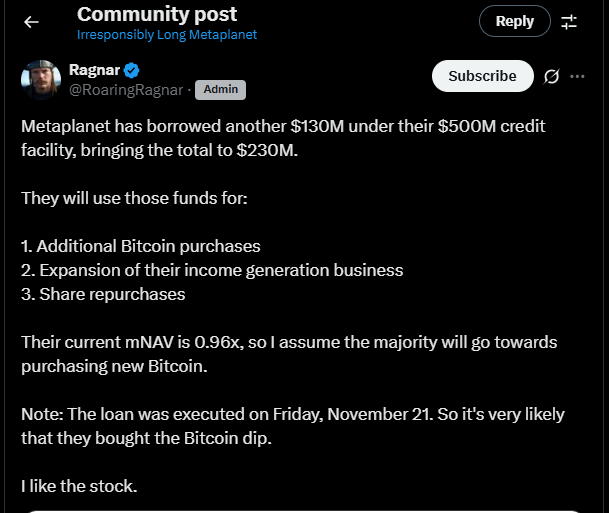
Task: Click the note about the November 21 loan
Action: (293, 426)
